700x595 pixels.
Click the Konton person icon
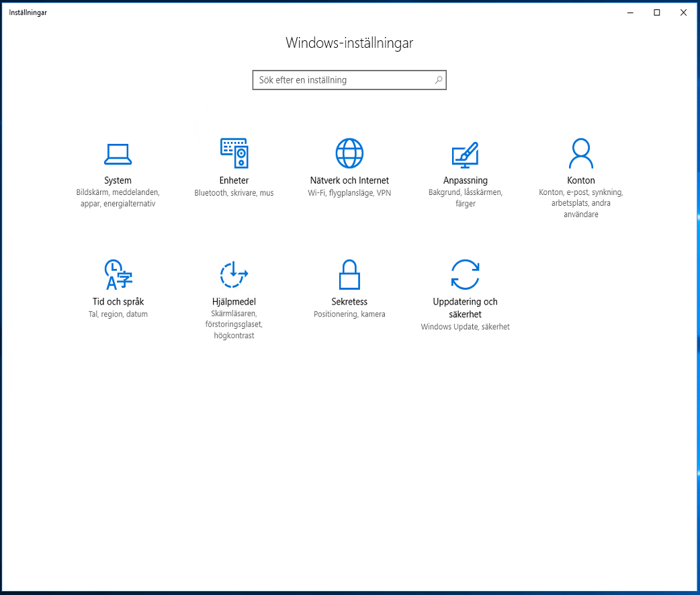tap(580, 153)
